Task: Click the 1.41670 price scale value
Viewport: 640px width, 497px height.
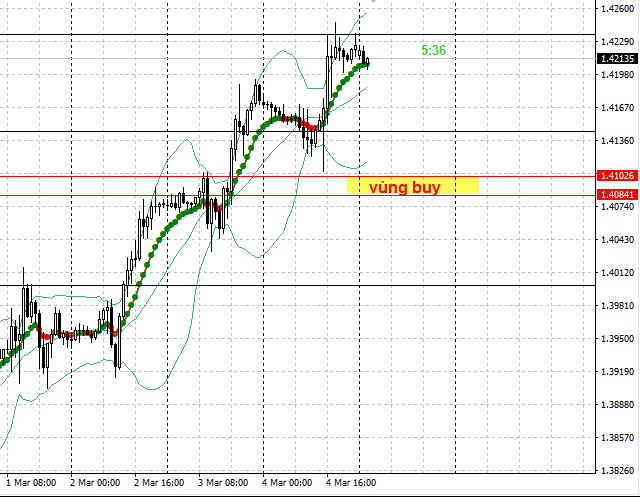Action: tap(618, 108)
